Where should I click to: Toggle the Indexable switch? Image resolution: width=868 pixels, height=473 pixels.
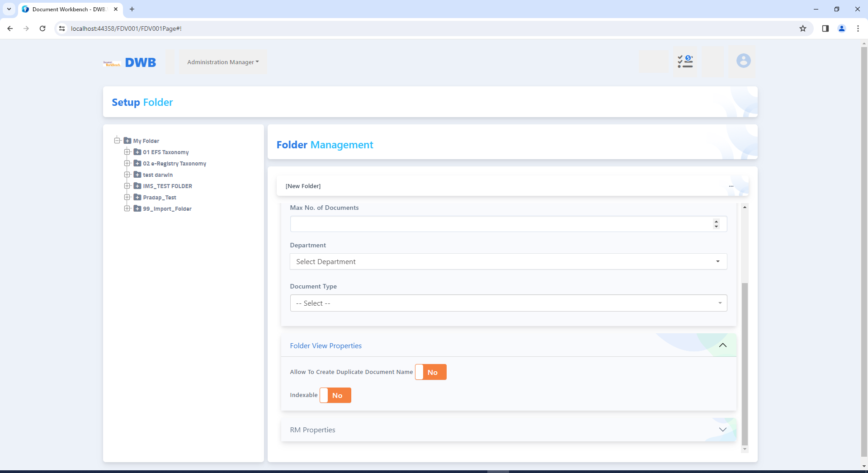pyautogui.click(x=335, y=395)
